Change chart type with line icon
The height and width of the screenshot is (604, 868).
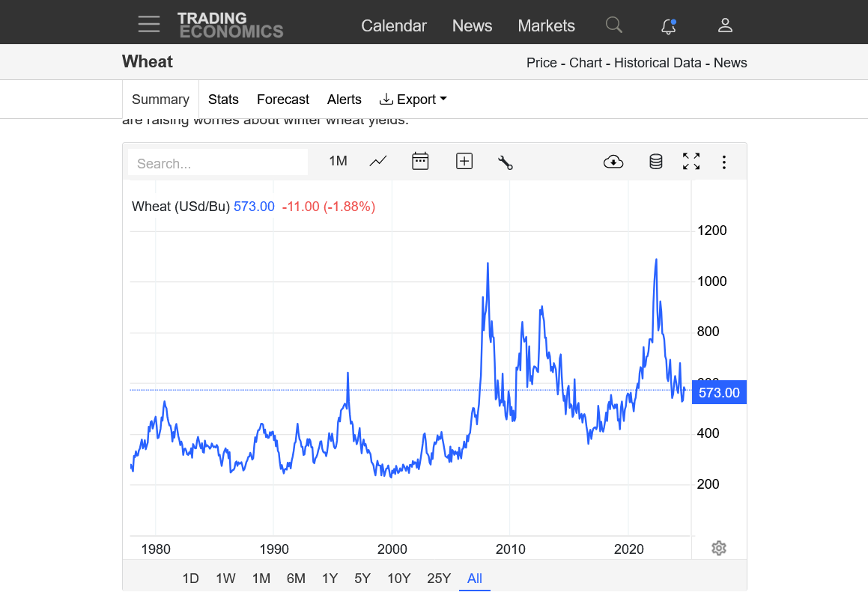(x=378, y=161)
